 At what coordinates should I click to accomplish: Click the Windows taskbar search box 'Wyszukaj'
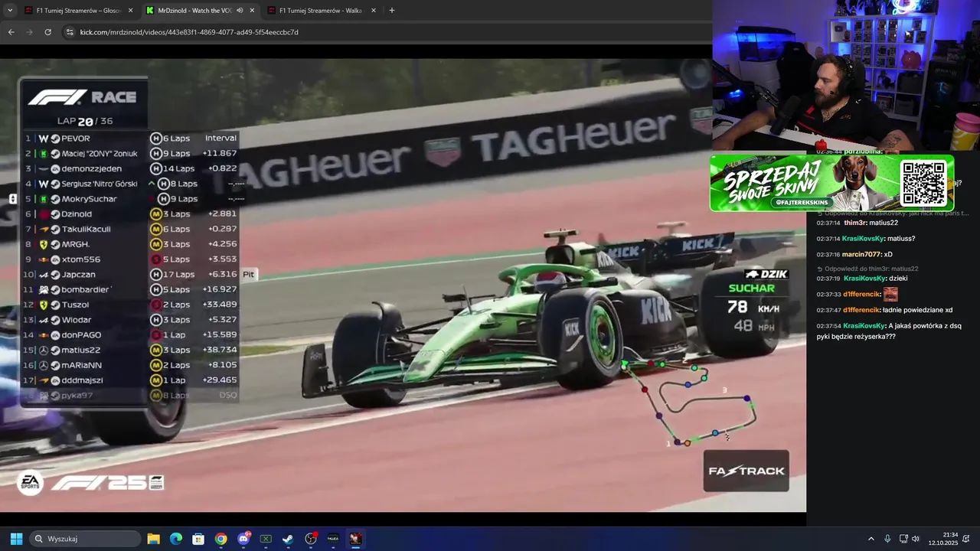[84, 539]
